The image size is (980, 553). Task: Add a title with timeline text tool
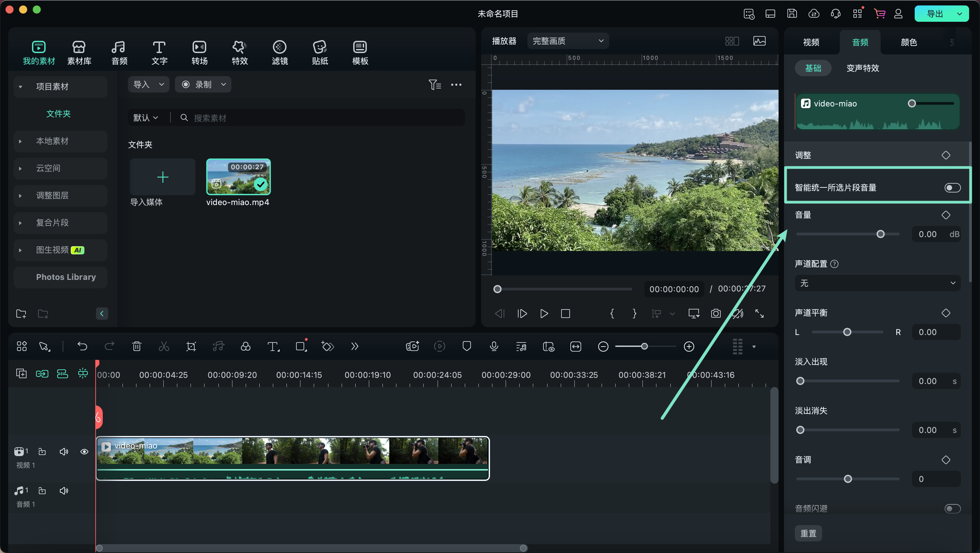coord(273,347)
